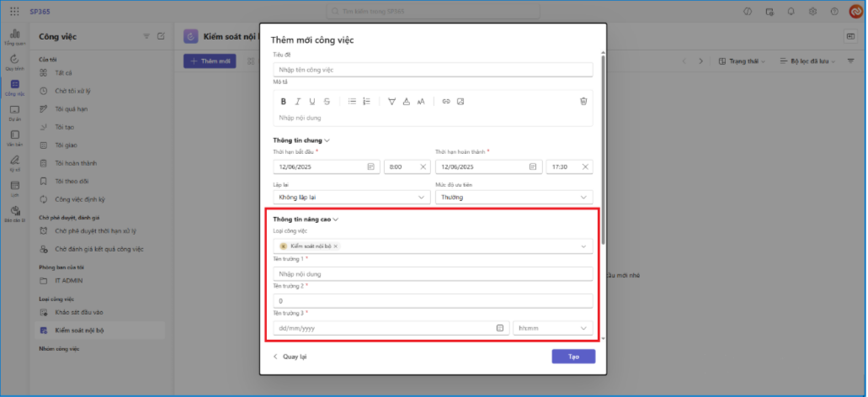The width and height of the screenshot is (868, 397).
Task: Click the 'Tạo' button
Action: click(573, 357)
